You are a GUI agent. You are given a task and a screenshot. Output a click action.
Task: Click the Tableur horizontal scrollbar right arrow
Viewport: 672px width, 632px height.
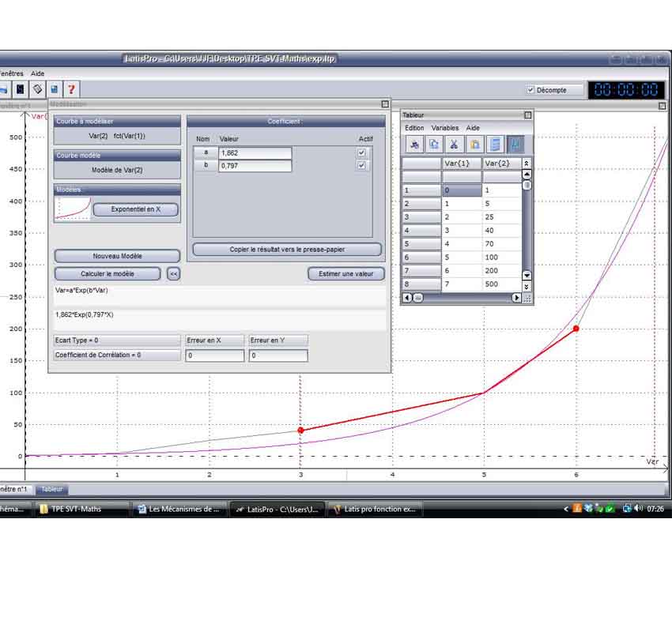click(516, 298)
